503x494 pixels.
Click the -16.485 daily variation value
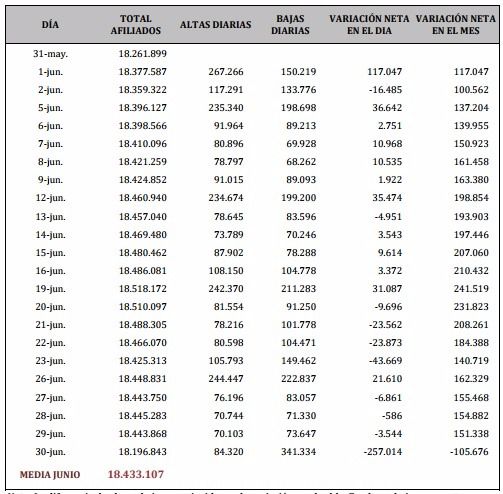click(385, 90)
